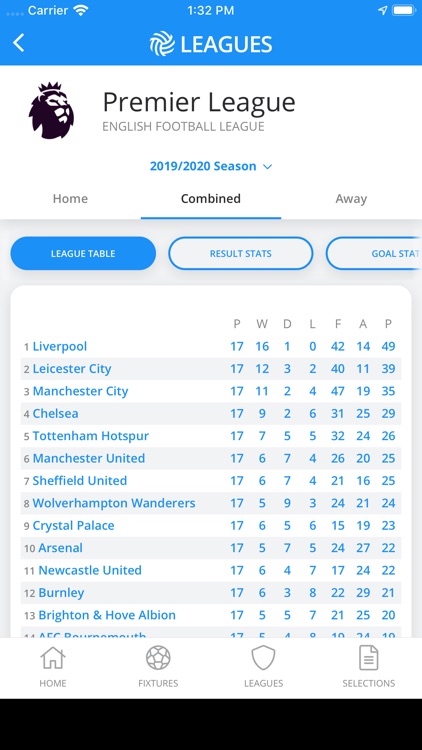Expand the 2019/2020 Season dropdown
Image resolution: width=422 pixels, height=750 pixels.
[x=211, y=166]
